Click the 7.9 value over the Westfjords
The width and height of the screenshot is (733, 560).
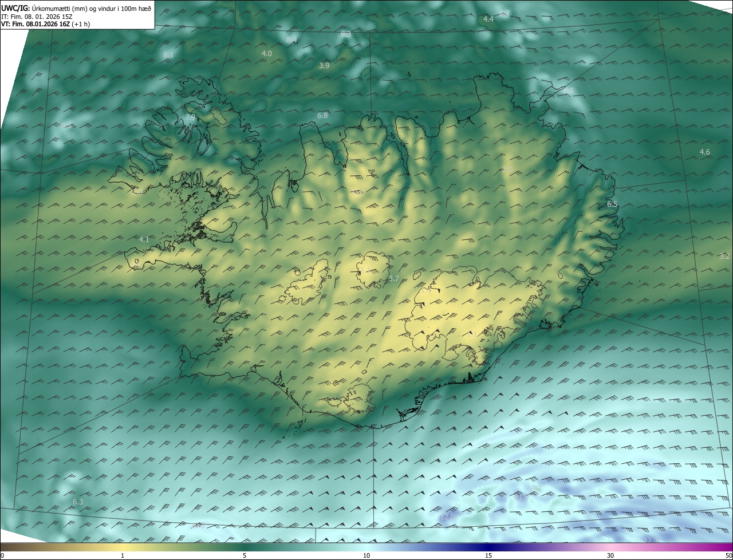pos(190,117)
